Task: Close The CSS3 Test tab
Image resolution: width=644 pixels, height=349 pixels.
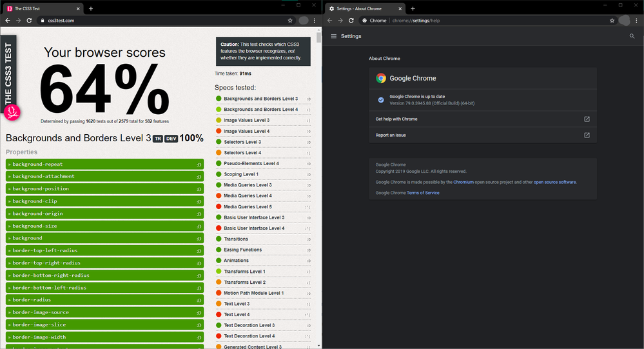Action: [x=78, y=8]
